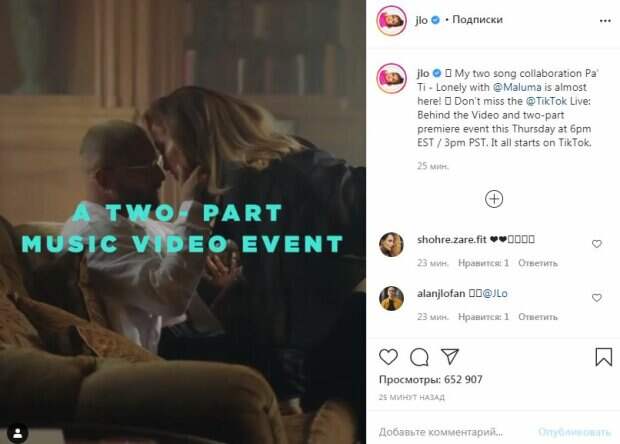Open the jlo profile picture in header
Screen dimensions: 620x444
point(391,21)
